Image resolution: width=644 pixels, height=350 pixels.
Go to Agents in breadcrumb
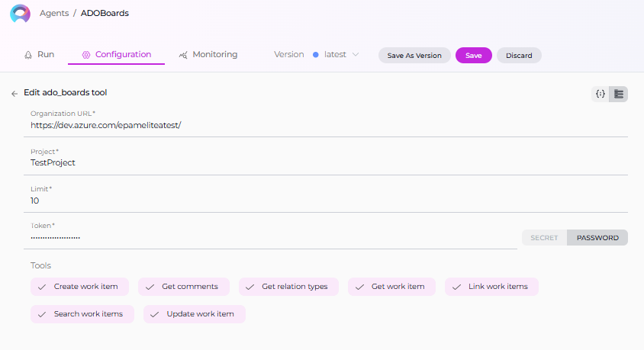[54, 13]
